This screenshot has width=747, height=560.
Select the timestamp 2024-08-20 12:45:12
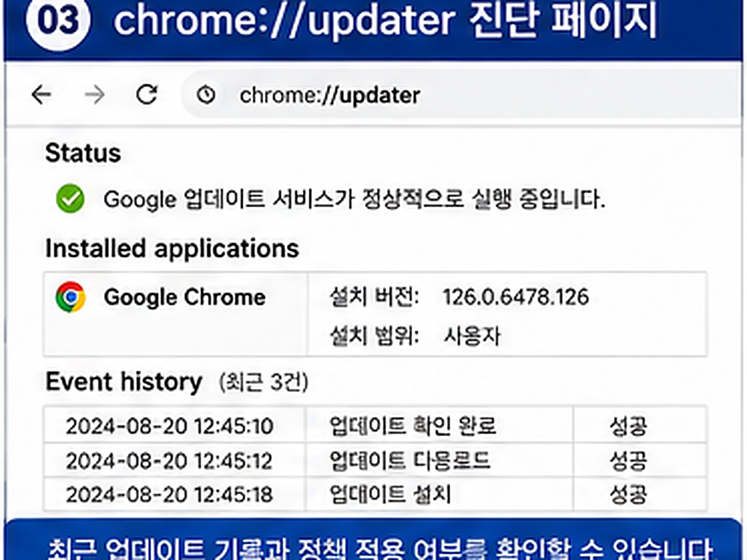(169, 461)
